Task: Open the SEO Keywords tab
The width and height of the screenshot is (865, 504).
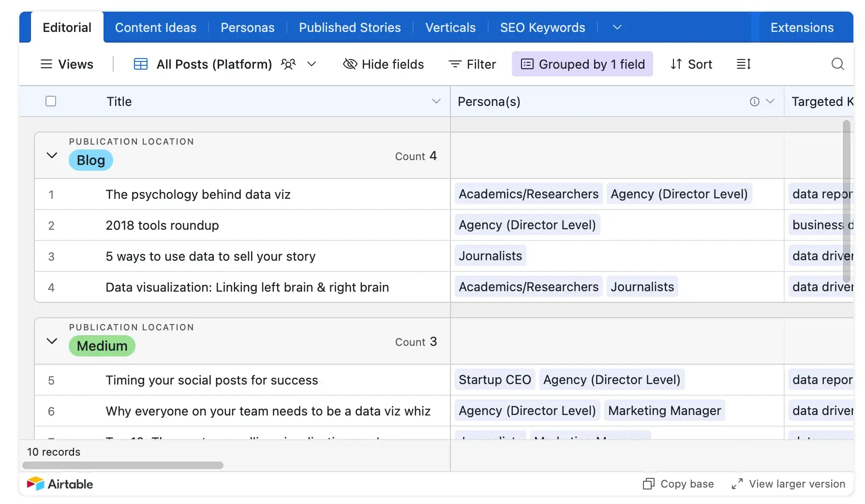Action: [x=543, y=28]
